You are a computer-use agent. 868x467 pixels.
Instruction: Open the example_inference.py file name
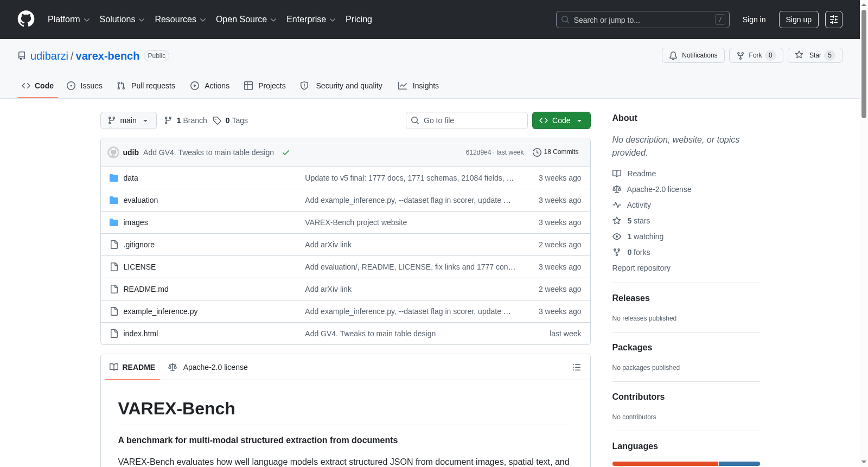pos(161,311)
